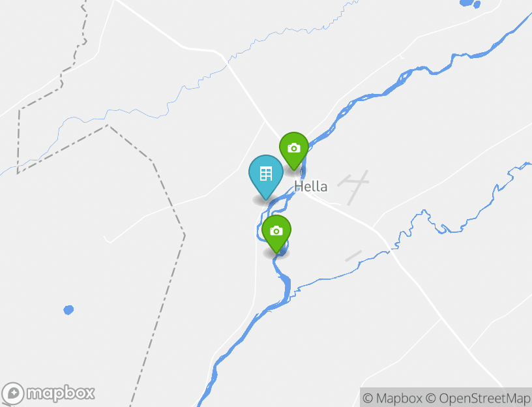Click the dashed boundary corner west of the river
The height and width of the screenshot is (407, 532).
tap(185, 235)
